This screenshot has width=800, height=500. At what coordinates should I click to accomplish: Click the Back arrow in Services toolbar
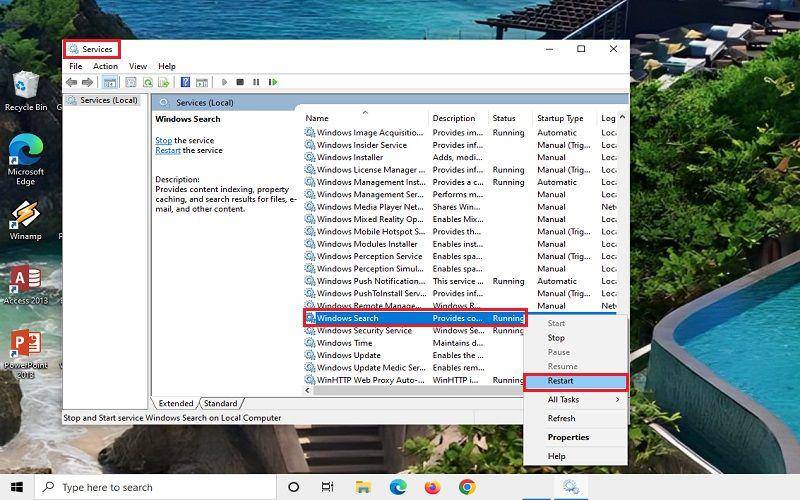71,82
